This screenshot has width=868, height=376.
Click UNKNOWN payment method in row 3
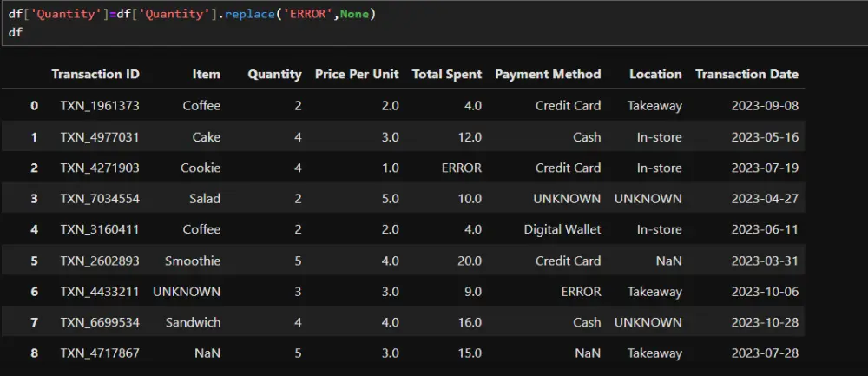click(x=567, y=198)
